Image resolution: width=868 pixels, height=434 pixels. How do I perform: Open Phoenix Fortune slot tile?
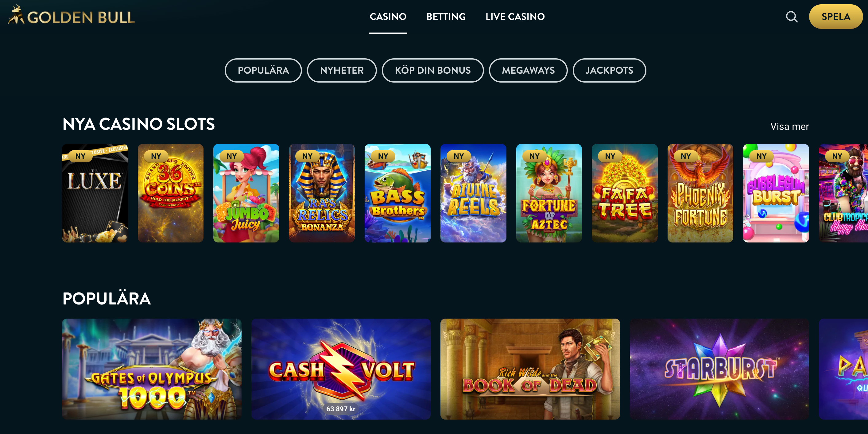[700, 193]
